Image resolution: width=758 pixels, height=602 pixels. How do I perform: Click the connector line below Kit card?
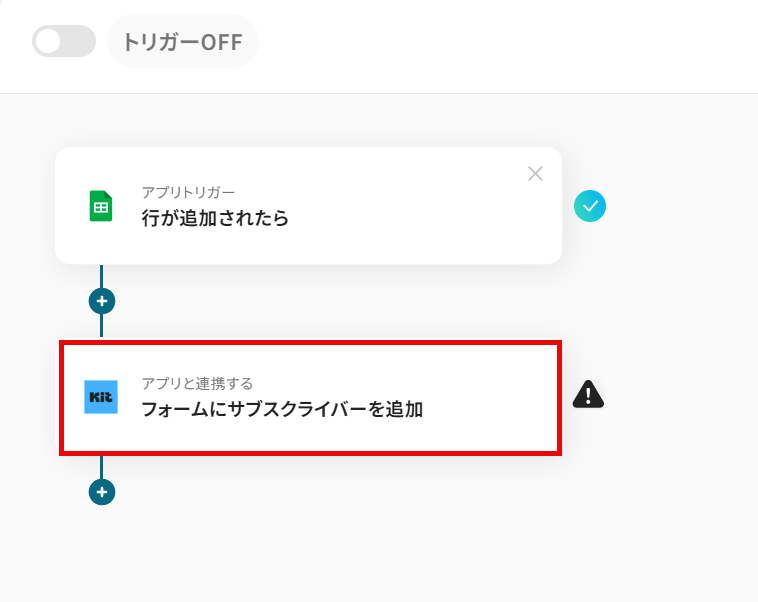pos(102,466)
